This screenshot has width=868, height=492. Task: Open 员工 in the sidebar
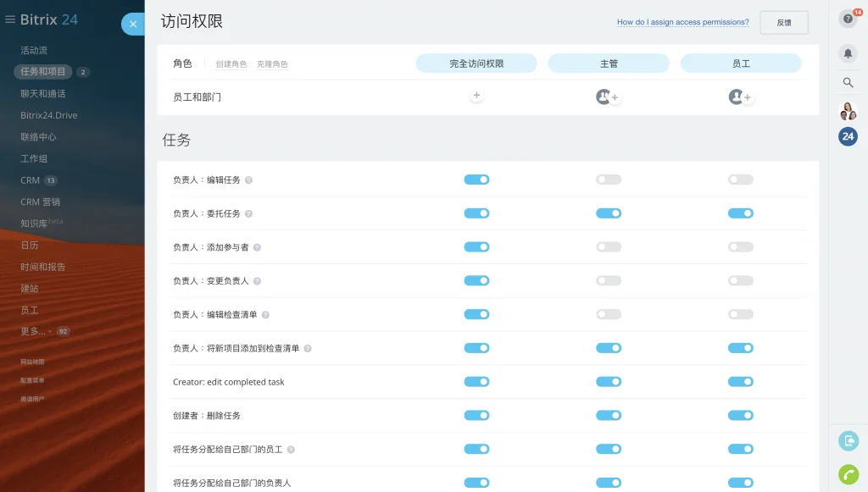30,310
